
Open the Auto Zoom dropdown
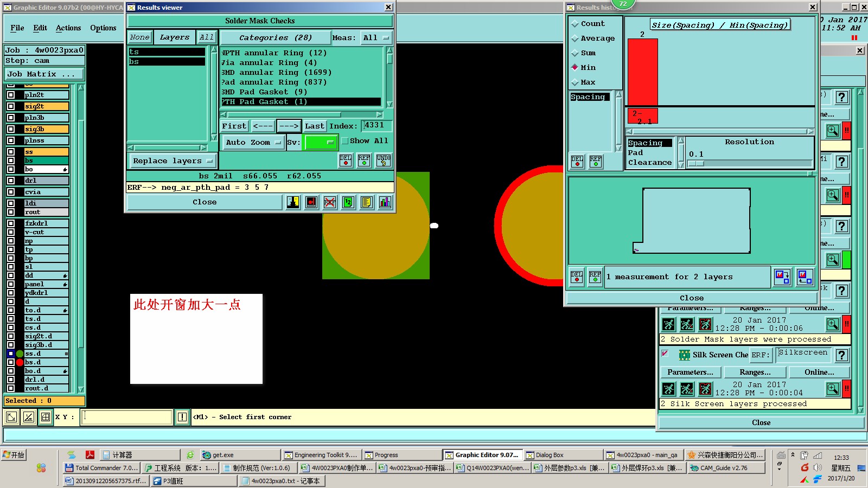coord(253,143)
